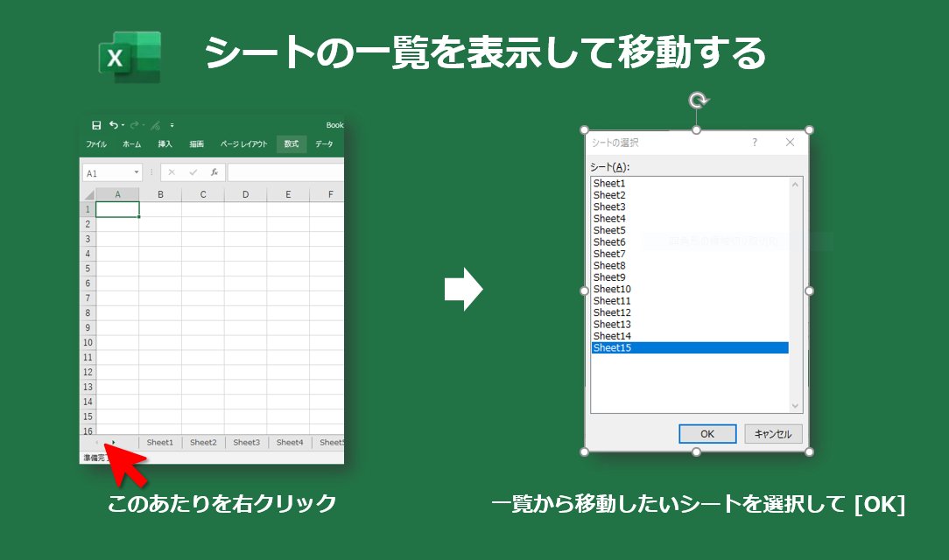Screen dimensions: 949x560
Task: Click the Select All corner triangle
Action: (89, 194)
